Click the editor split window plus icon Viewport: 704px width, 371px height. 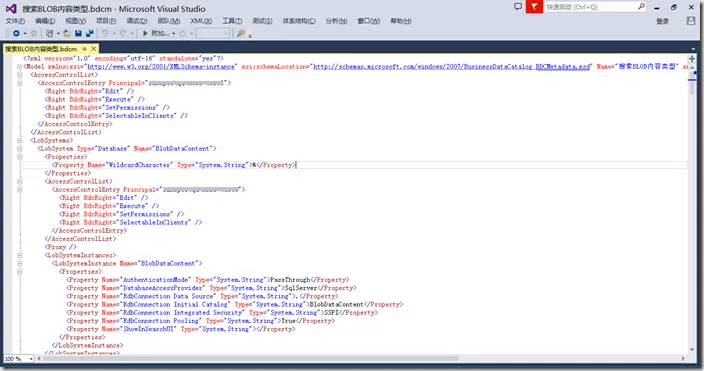coord(692,59)
